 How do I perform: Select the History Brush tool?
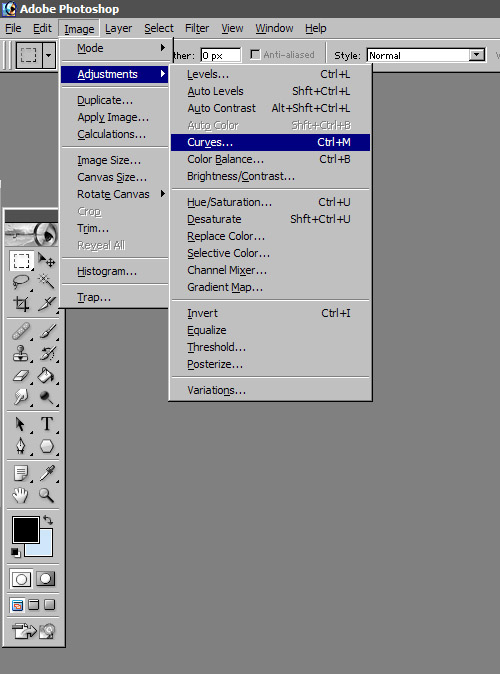pos(46,354)
